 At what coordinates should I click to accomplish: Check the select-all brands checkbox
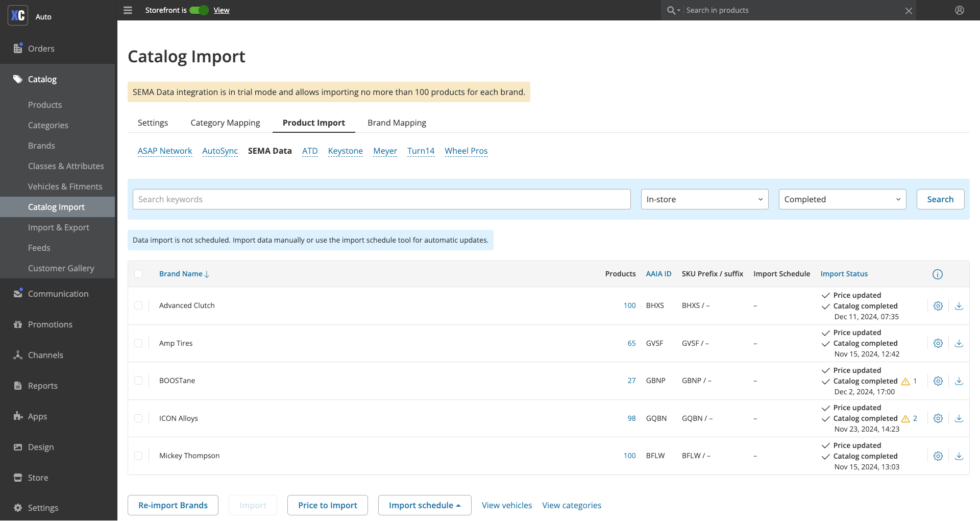[138, 274]
